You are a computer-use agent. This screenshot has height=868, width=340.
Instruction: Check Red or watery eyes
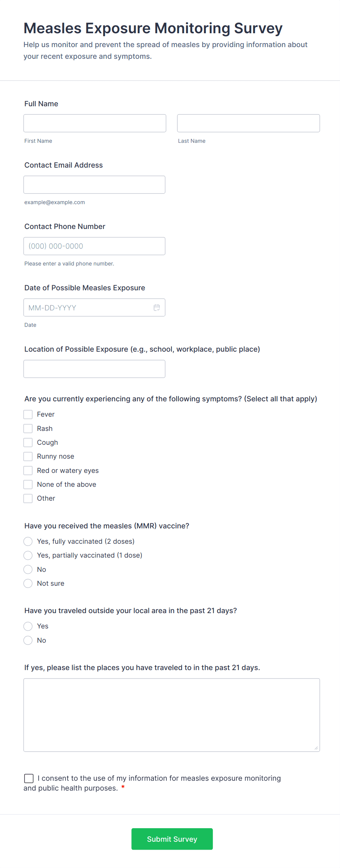(28, 470)
